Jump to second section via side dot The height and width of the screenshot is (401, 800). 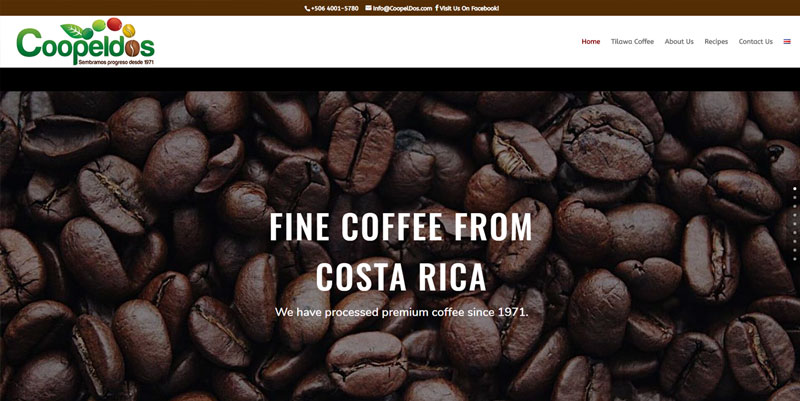coord(795,197)
